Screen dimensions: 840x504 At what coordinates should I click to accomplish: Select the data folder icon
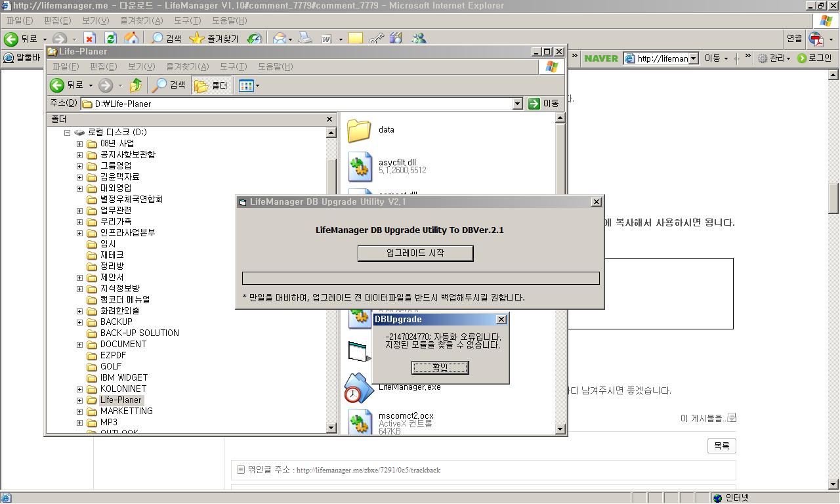click(x=359, y=130)
